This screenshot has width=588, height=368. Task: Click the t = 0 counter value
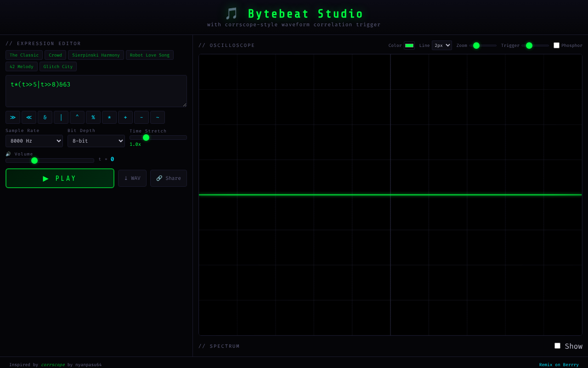pyautogui.click(x=112, y=159)
